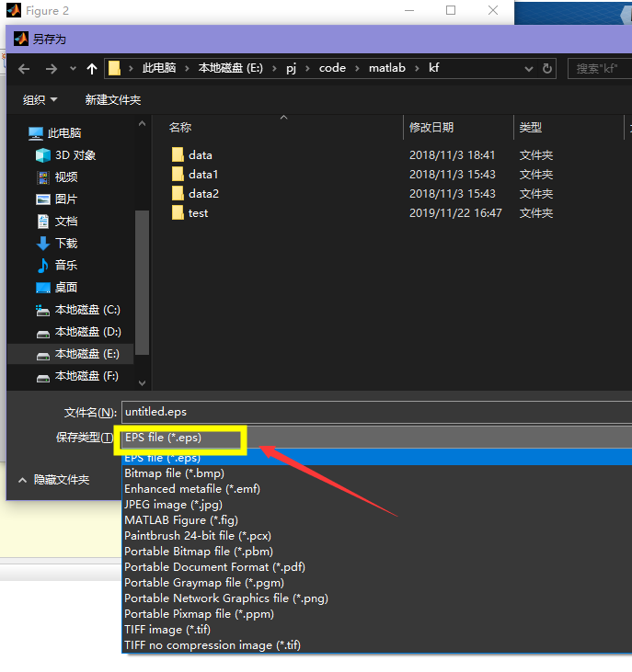
Task: Choose TIFF image (*.tif) option
Action: point(377,630)
